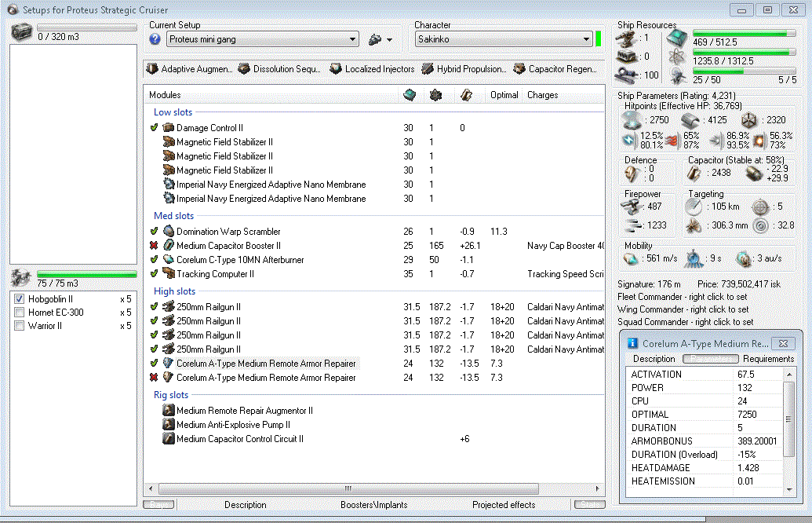The height and width of the screenshot is (523, 812).
Task: Enable the Medium Capacitor Booster II module
Action: pos(154,246)
